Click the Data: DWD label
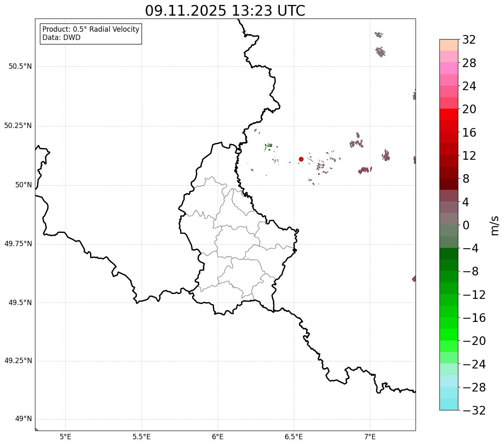504x445 pixels. point(61,37)
